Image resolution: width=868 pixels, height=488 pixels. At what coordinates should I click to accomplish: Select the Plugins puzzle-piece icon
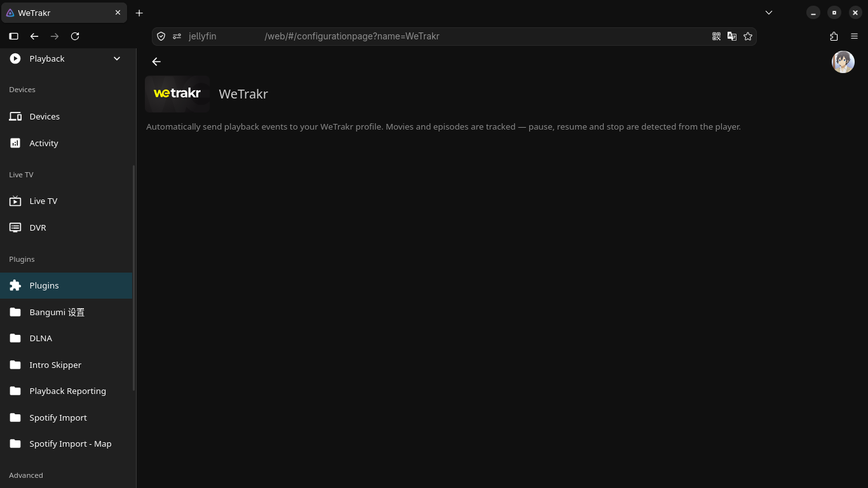click(15, 285)
